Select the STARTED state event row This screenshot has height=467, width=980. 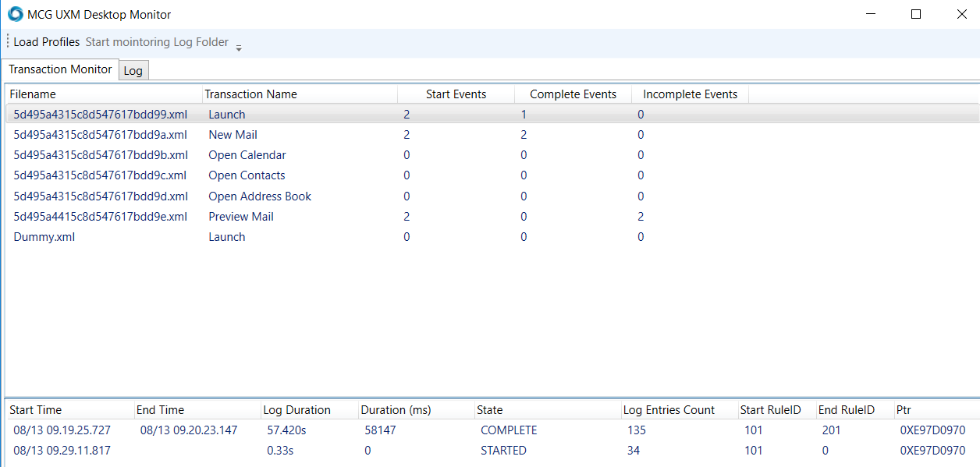[503, 451]
